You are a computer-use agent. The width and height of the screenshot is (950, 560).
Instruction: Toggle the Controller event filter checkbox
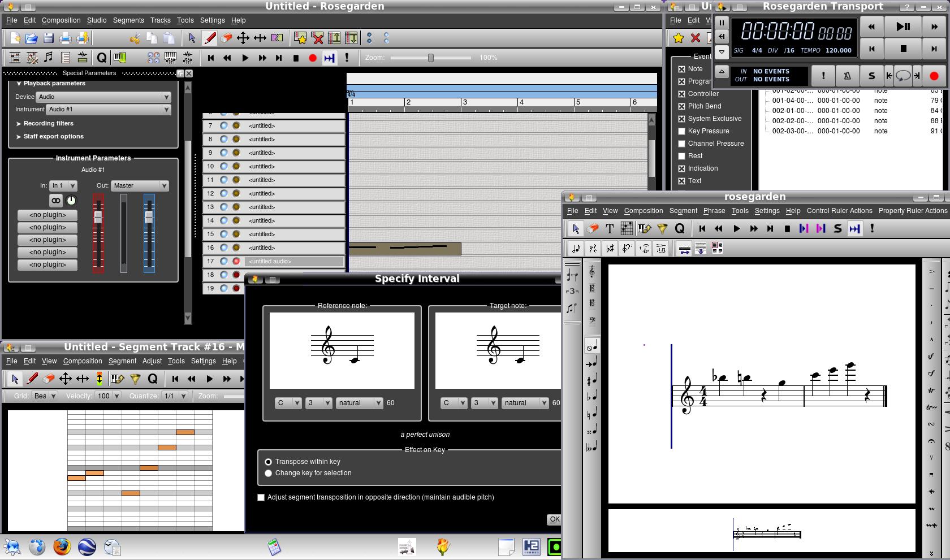tap(681, 94)
